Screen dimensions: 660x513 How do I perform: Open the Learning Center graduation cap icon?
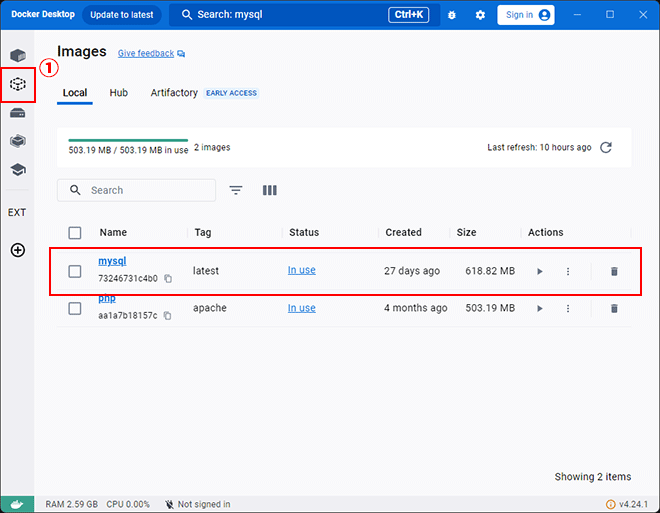18,170
